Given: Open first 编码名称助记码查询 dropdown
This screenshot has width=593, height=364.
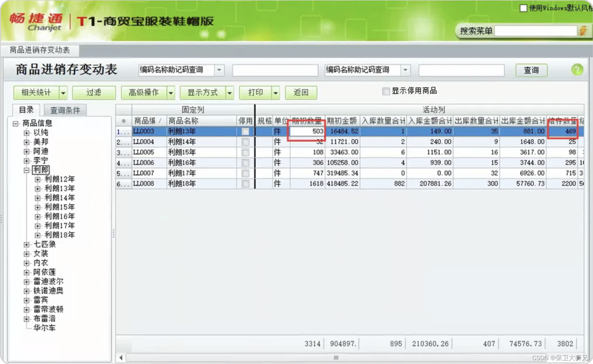Looking at the screenshot, I should click(219, 70).
